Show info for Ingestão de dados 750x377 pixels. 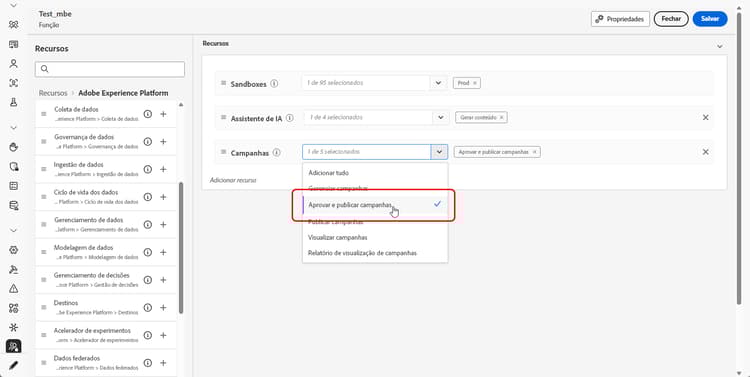[x=148, y=169]
